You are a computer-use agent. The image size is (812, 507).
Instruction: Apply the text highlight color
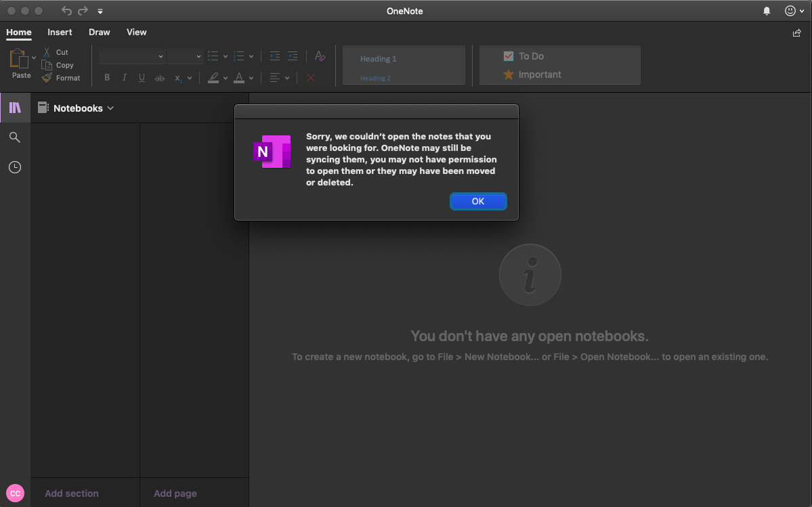(x=213, y=78)
